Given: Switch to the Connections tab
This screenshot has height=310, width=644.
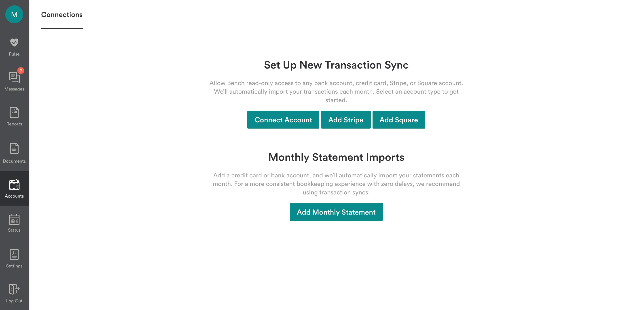Looking at the screenshot, I should point(62,15).
